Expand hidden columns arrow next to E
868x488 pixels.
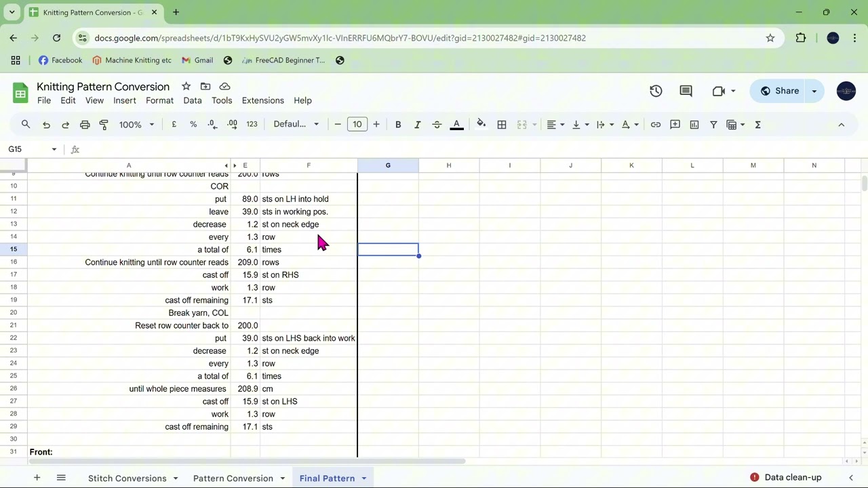(x=235, y=165)
